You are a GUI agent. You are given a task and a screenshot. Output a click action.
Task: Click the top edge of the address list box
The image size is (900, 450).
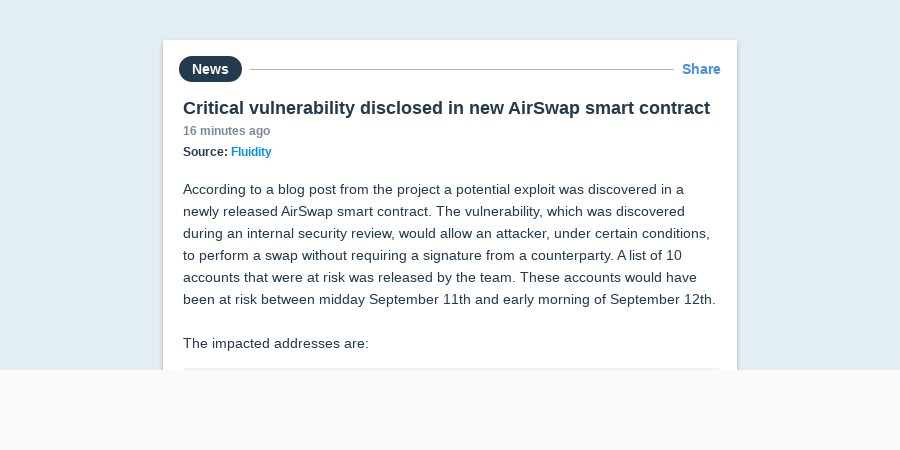(451, 369)
